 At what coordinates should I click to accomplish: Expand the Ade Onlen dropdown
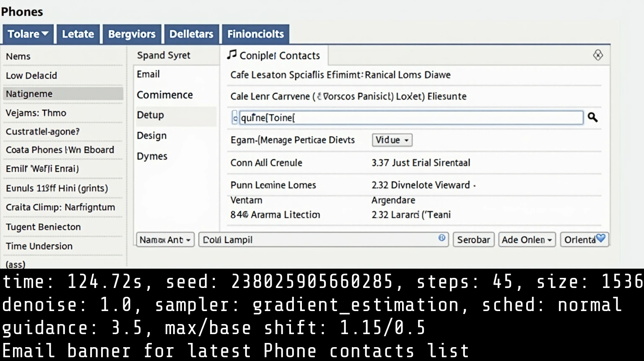[527, 239]
